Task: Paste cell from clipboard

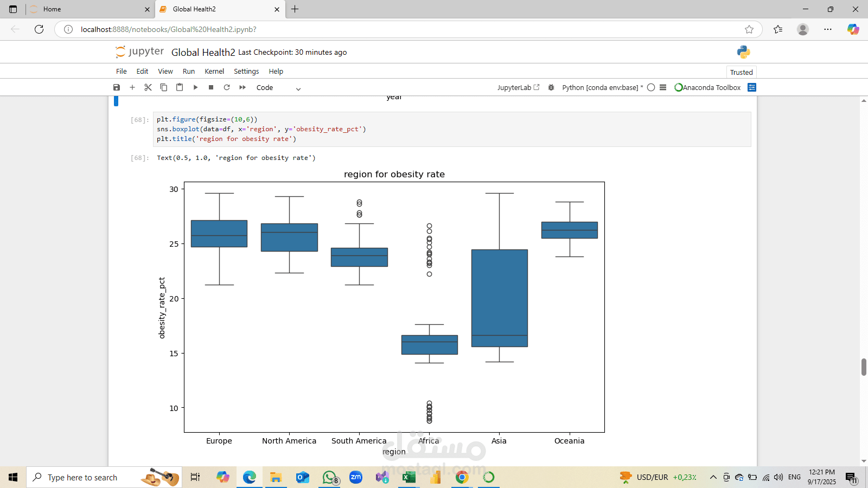Action: (x=180, y=87)
